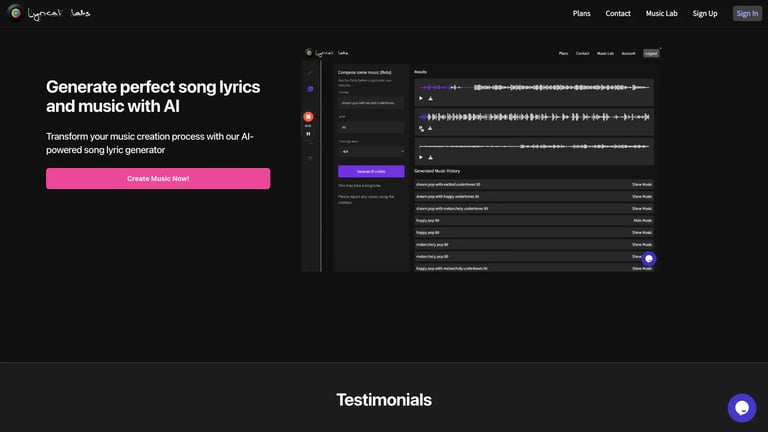Click the Logout button in the app preview
Image resolution: width=768 pixels, height=432 pixels.
point(651,53)
